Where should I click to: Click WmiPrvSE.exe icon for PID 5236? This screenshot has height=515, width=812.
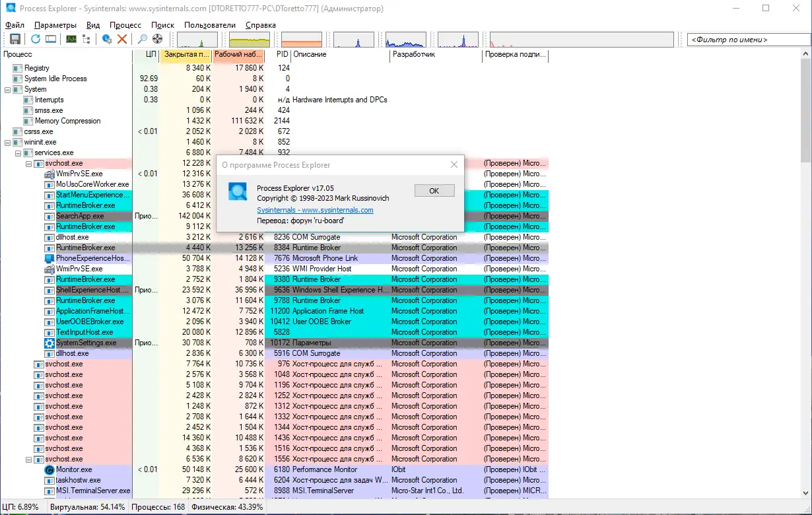50,269
